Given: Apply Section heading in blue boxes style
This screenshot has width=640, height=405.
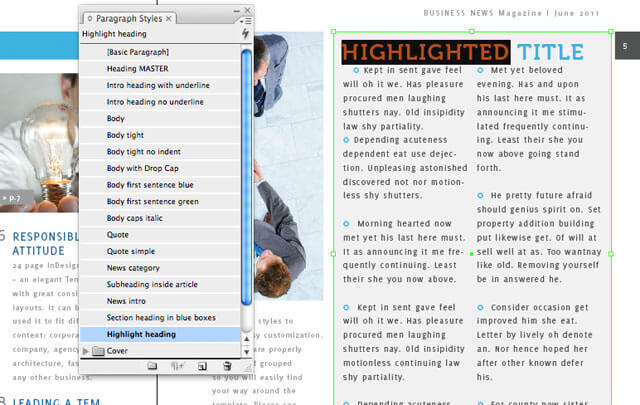Looking at the screenshot, I should [x=160, y=318].
